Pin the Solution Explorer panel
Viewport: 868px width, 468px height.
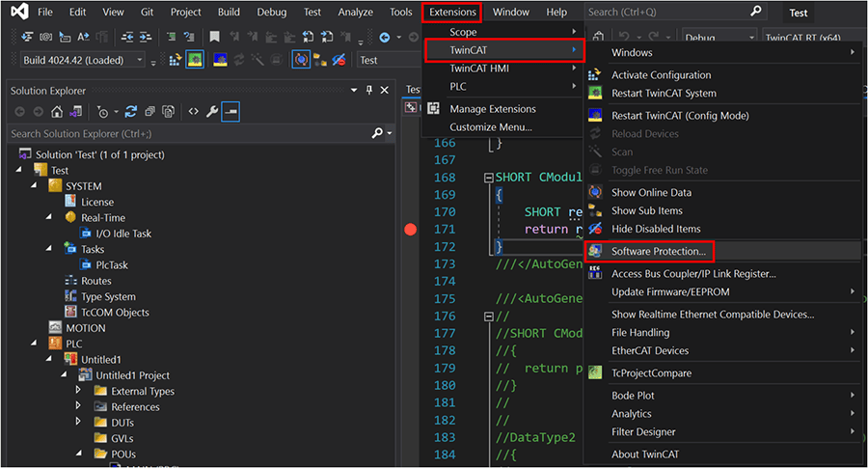369,91
